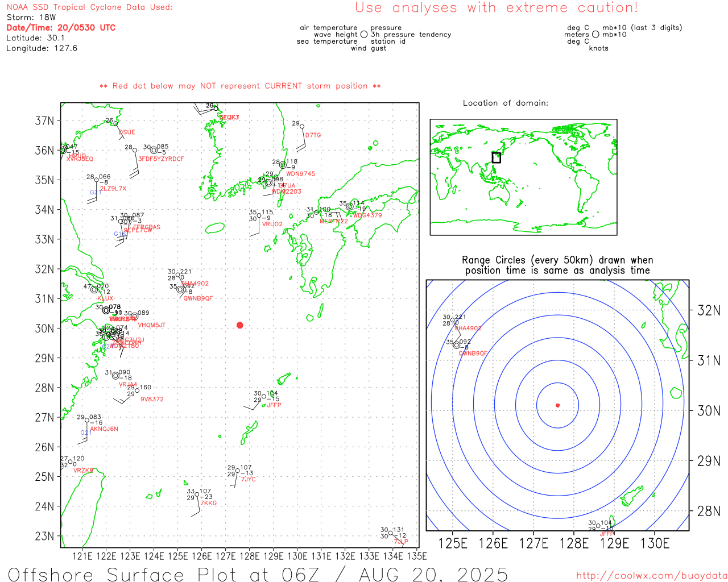This screenshot has height=582, width=728.
Task: Select the 'Date/Time: 20/0530 UTC' line
Action: coord(61,27)
